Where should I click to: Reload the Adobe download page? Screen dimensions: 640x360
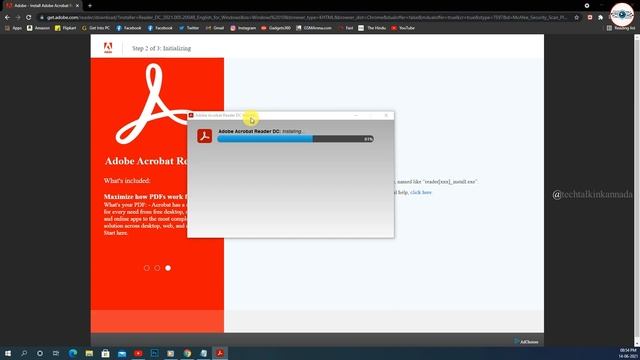pos(29,18)
